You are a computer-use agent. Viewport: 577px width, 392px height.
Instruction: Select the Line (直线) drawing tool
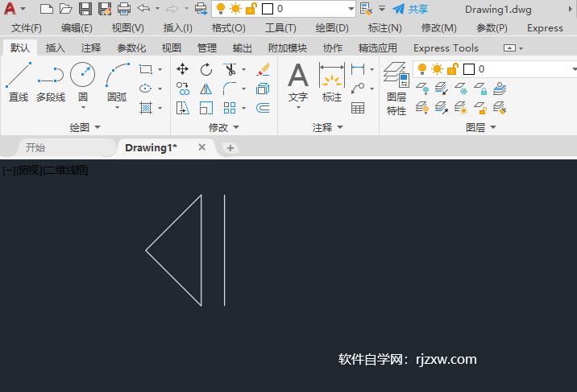pos(19,82)
